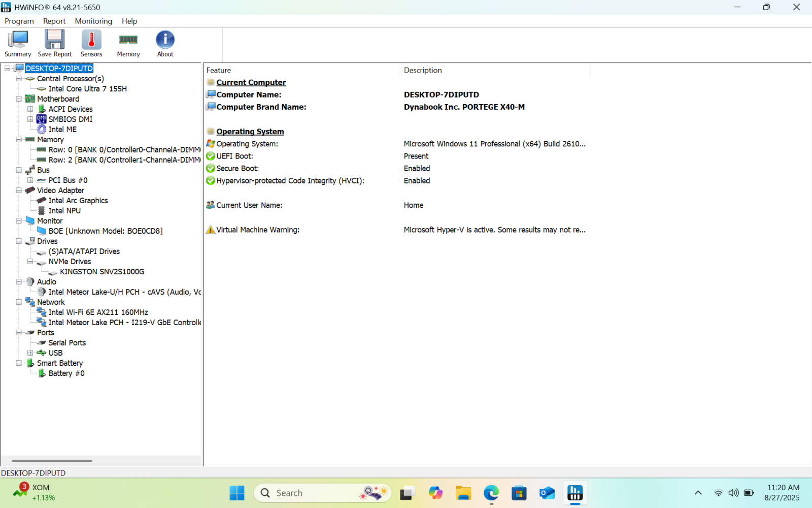This screenshot has height=508, width=812.
Task: Select BOE monitor model BOE0CD8
Action: 106,231
